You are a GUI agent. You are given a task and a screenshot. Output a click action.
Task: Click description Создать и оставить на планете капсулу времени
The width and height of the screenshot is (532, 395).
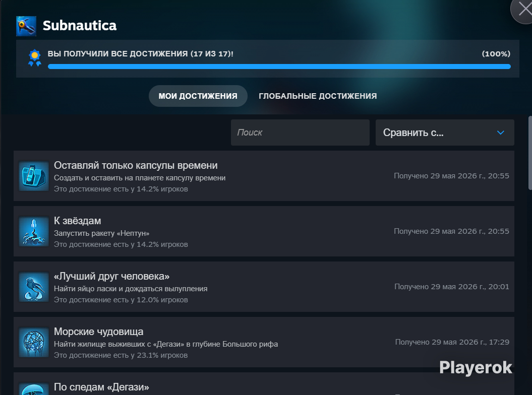click(x=140, y=178)
